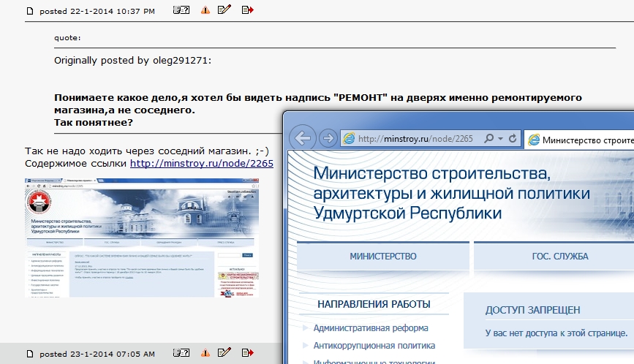Click 'posted 22-1-2014 10:37 PM' text
Image resolution: width=634 pixels, height=364 pixels.
[x=97, y=11]
